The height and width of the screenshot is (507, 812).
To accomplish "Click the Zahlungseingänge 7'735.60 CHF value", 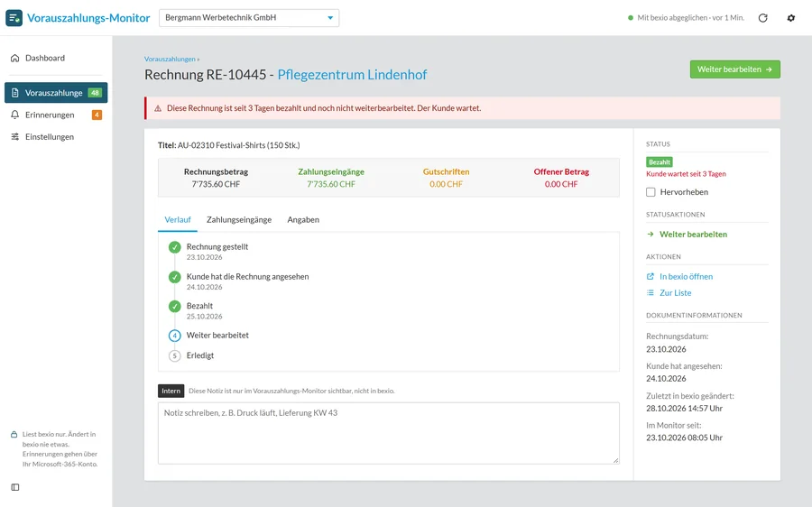I will pos(331,184).
